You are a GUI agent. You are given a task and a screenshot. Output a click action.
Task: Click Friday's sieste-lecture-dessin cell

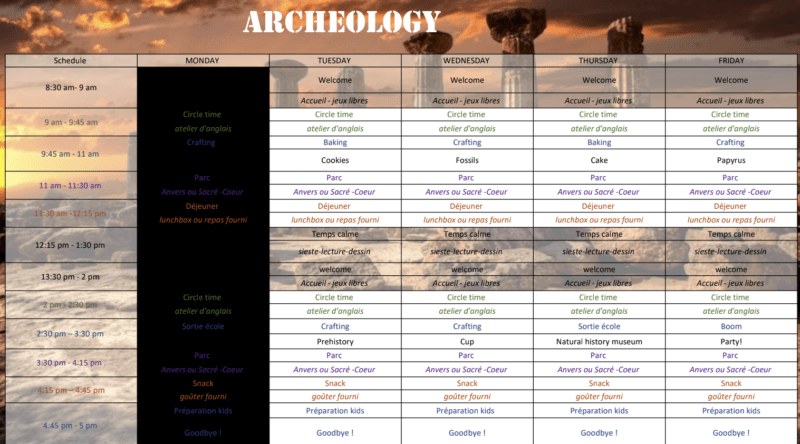[731, 252]
